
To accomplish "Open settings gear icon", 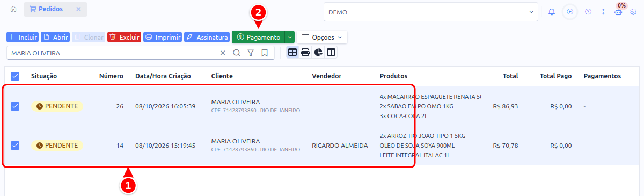I will click(633, 12).
